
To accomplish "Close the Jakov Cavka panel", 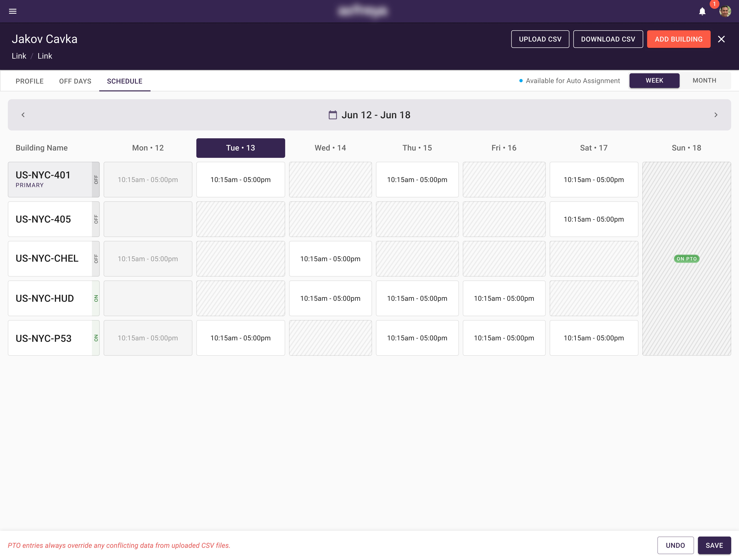I will tap(721, 39).
